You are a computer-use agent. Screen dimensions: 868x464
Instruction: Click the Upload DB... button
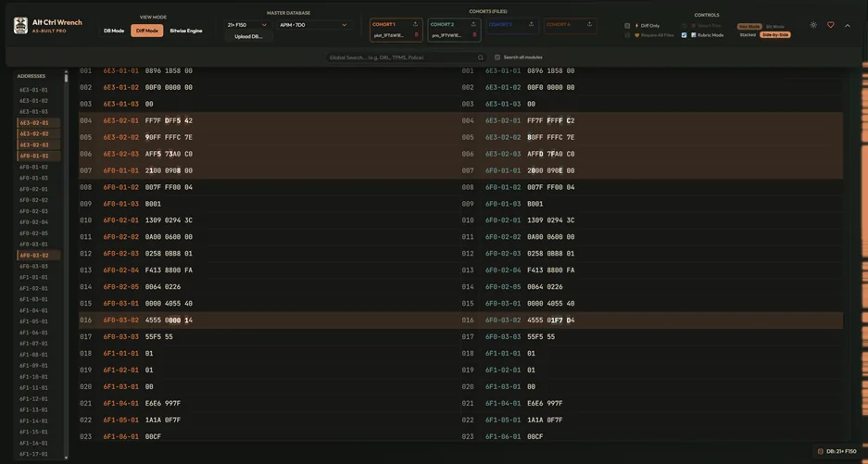(248, 36)
